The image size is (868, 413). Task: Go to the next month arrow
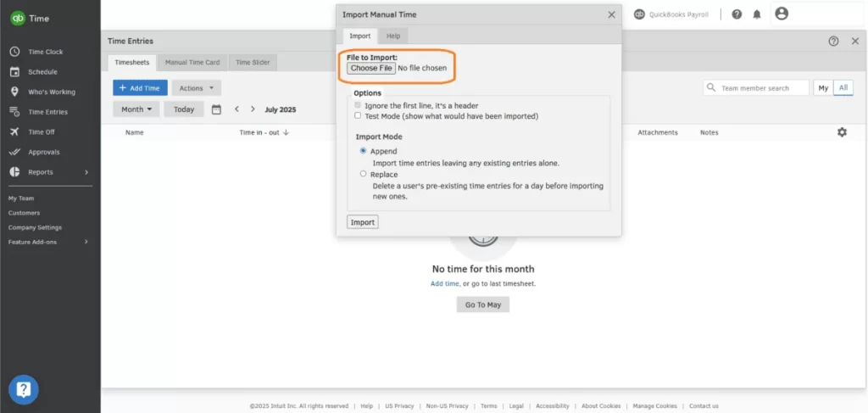253,109
